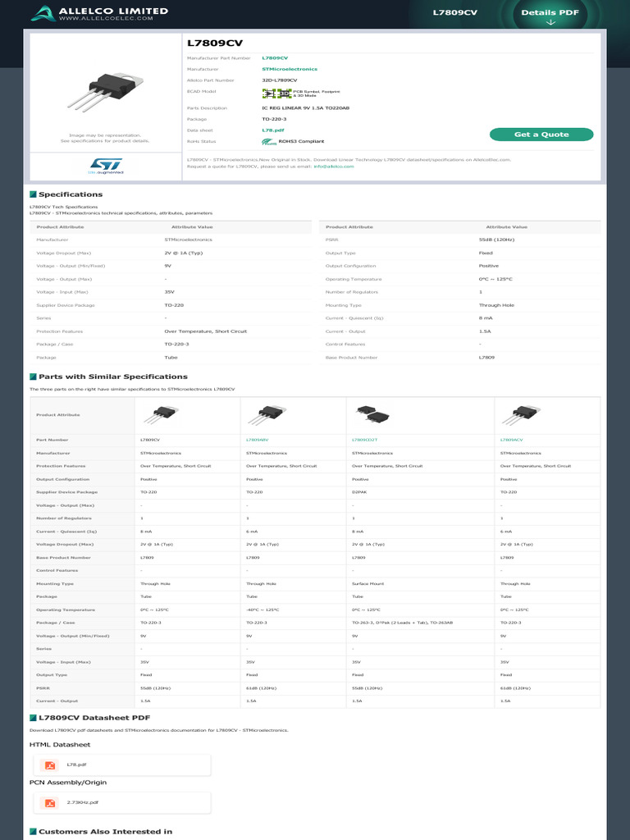The image size is (630, 840).
Task: Open the L7809CD2T part number link
Action: click(364, 440)
